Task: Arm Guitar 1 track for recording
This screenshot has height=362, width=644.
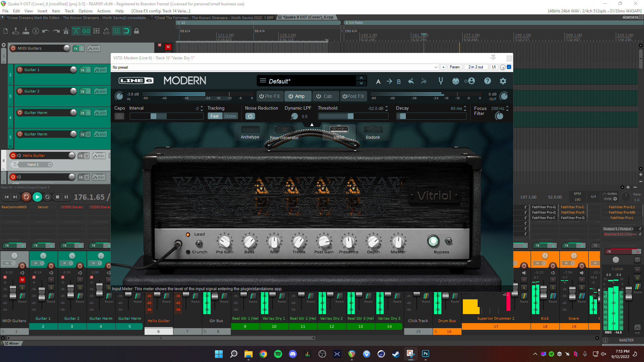Action: point(20,70)
